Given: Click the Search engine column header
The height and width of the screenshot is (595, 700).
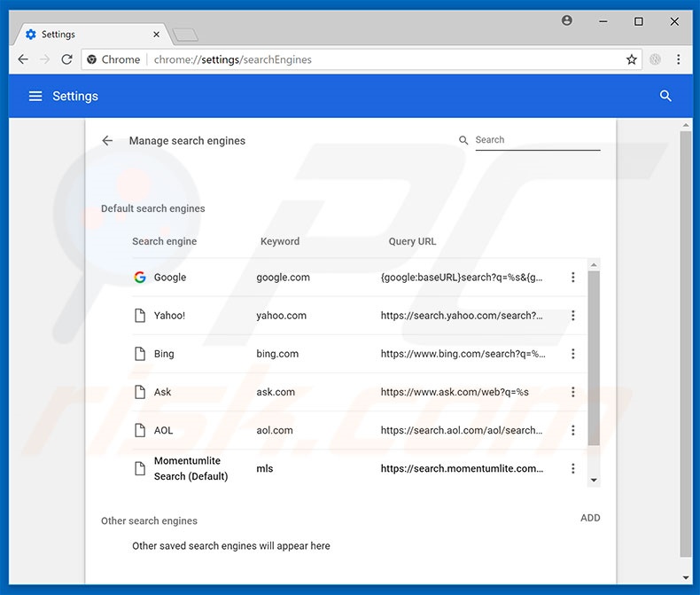Looking at the screenshot, I should click(164, 242).
